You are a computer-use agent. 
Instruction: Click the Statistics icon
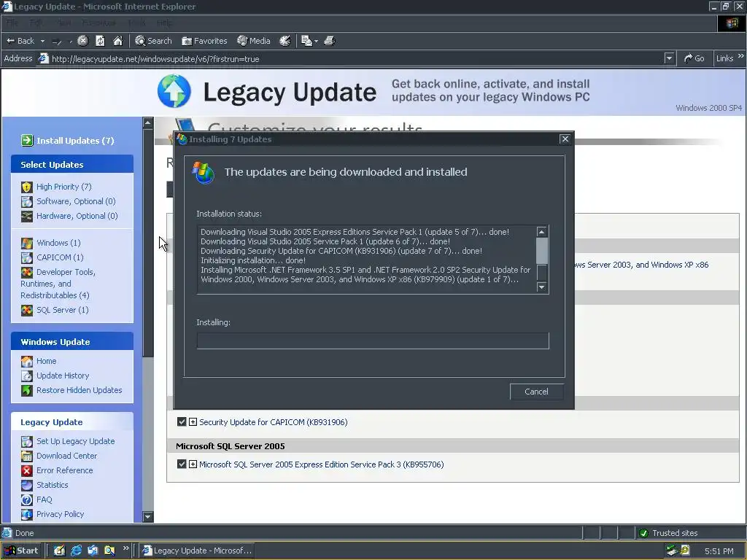(x=27, y=485)
